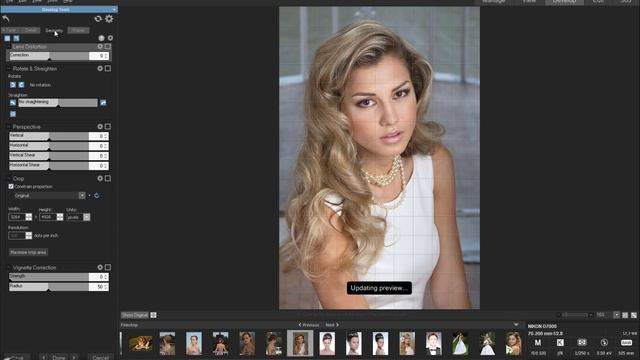Viewport: 640px width, 360px height.
Task: Open the Perspective settings gear
Action: 100,127
